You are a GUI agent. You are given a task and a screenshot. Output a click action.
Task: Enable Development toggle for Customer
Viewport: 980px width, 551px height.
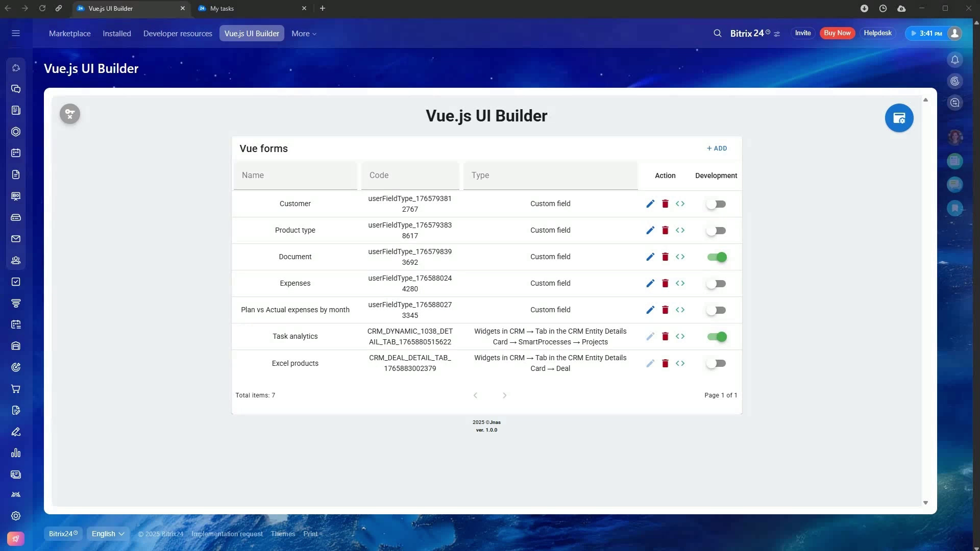click(x=716, y=204)
